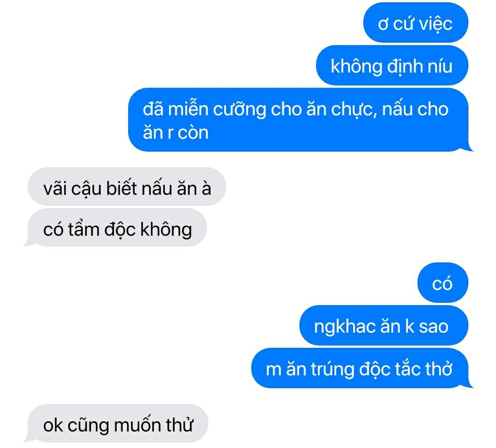Image resolution: width=496 pixels, height=448 pixels.
Task: Click the words 'ăn r còn' on the second line
Action: [x=175, y=132]
